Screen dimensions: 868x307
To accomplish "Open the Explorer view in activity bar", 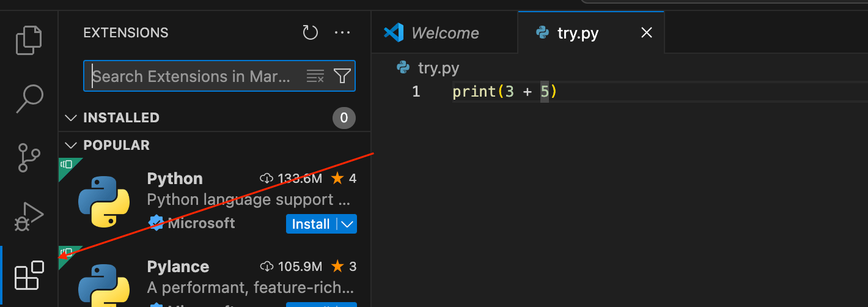I will click(29, 40).
